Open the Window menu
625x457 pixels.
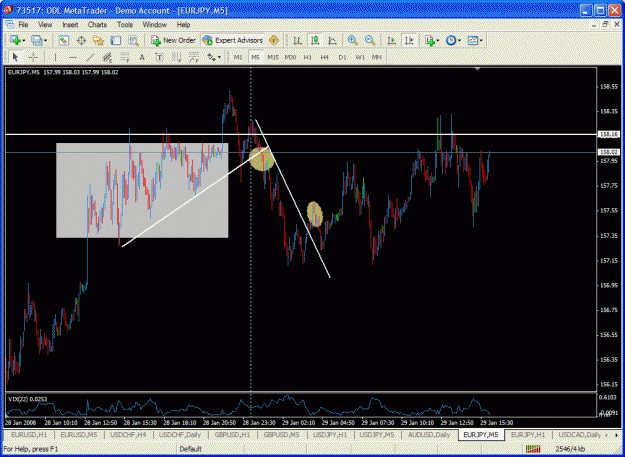tap(155, 25)
